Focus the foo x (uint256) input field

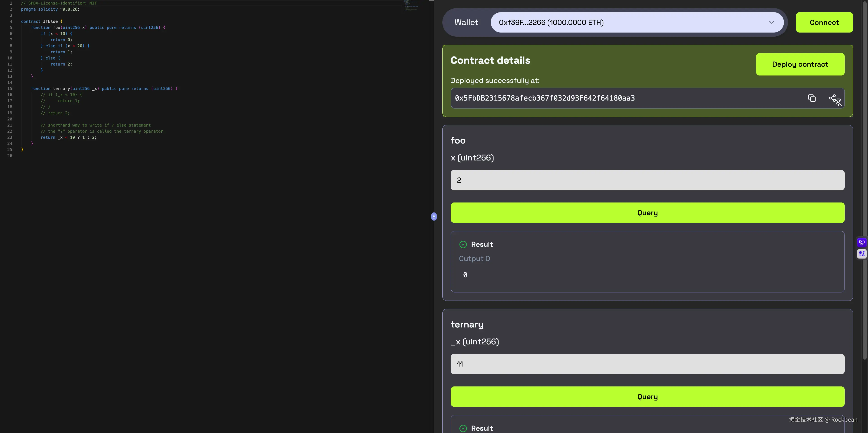647,180
